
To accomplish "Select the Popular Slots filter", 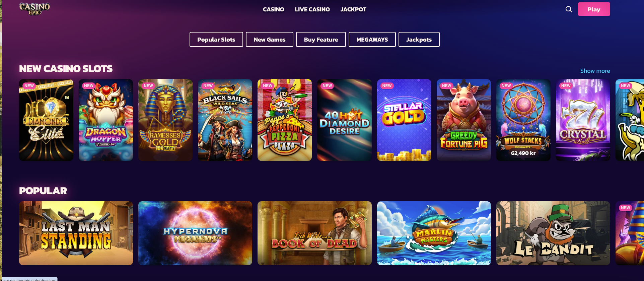I will coord(216,40).
